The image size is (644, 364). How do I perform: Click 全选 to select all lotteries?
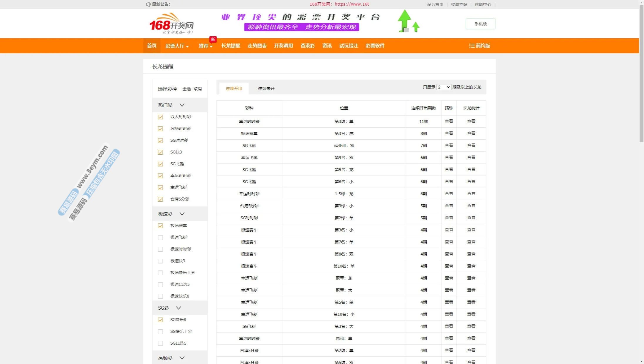tap(186, 89)
